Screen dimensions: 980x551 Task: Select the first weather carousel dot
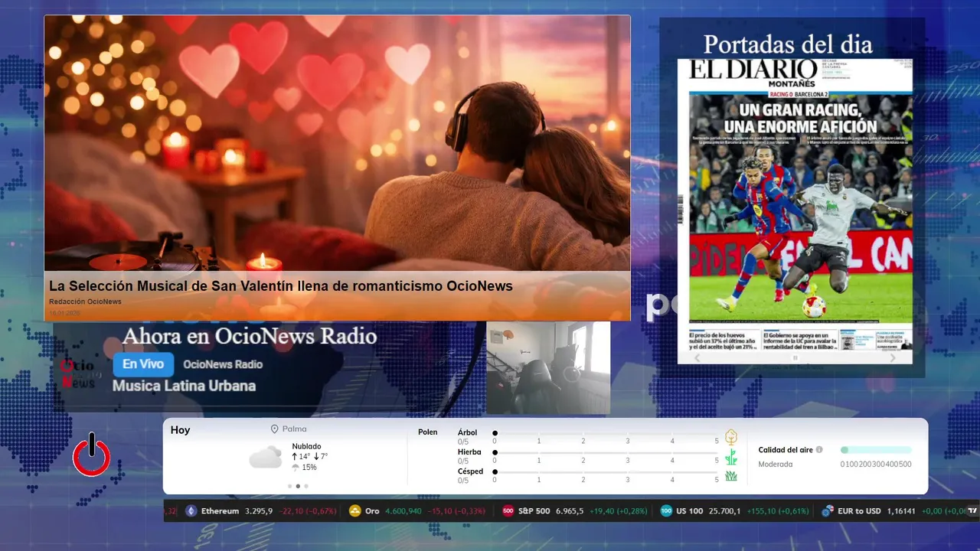(x=289, y=486)
